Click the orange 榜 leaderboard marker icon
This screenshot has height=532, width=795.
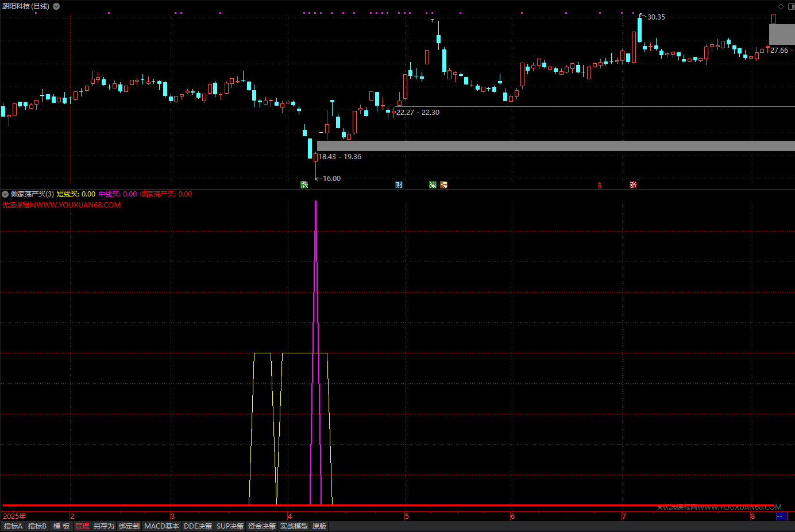[x=443, y=184]
